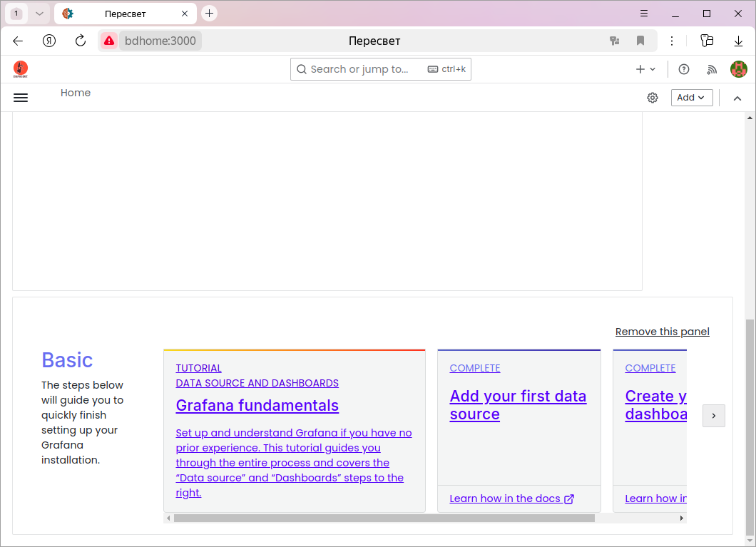Open the browser downloads icon
Viewport: 756px width, 547px height.
pos(738,41)
